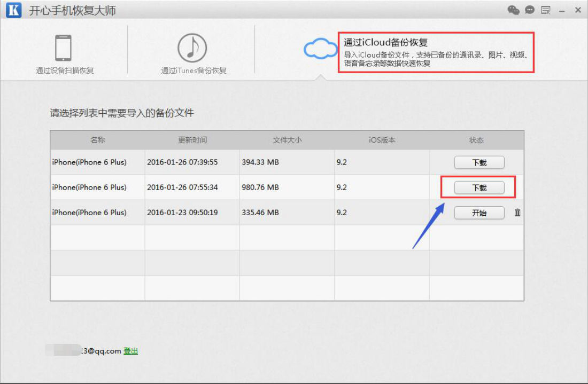Select the date 2016-01-23 09:50:19
588x384 pixels.
(182, 213)
